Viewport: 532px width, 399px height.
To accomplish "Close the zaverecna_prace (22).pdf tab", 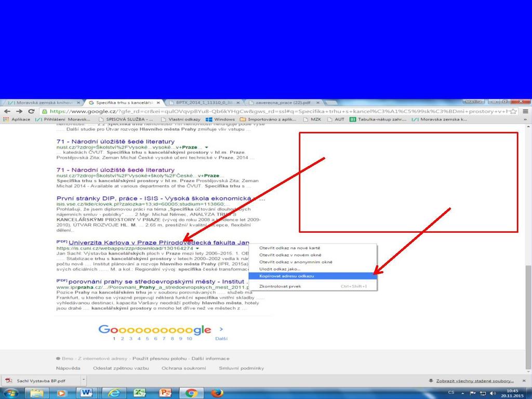I will point(318,102).
